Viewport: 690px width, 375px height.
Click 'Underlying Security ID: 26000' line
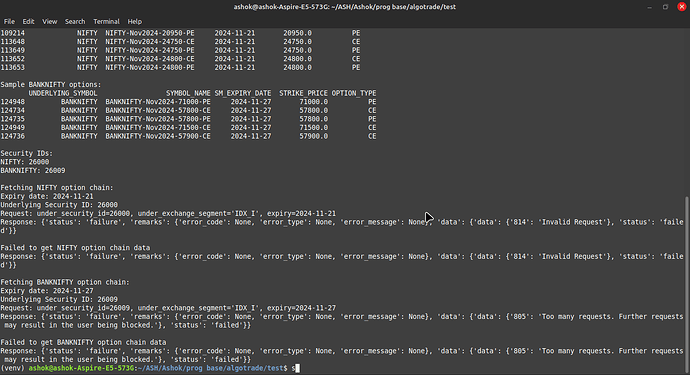tap(59, 205)
